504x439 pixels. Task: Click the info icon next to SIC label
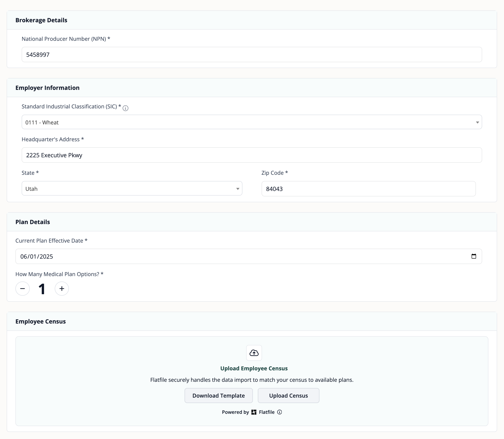tap(125, 108)
